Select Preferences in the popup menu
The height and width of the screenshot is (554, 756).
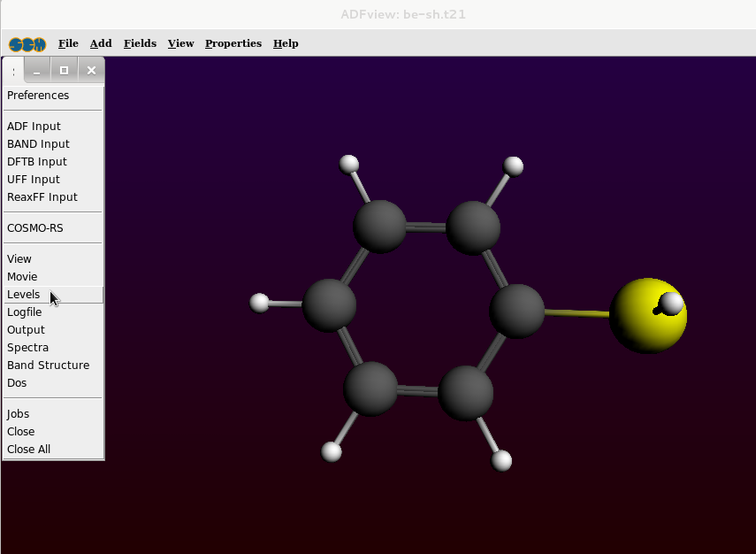[x=38, y=96]
